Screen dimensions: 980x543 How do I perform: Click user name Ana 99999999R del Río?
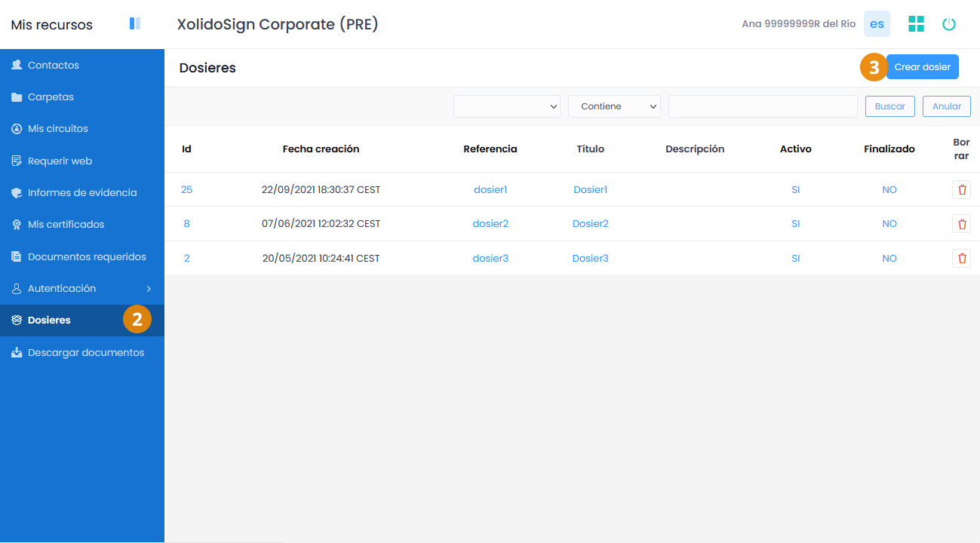pos(798,24)
